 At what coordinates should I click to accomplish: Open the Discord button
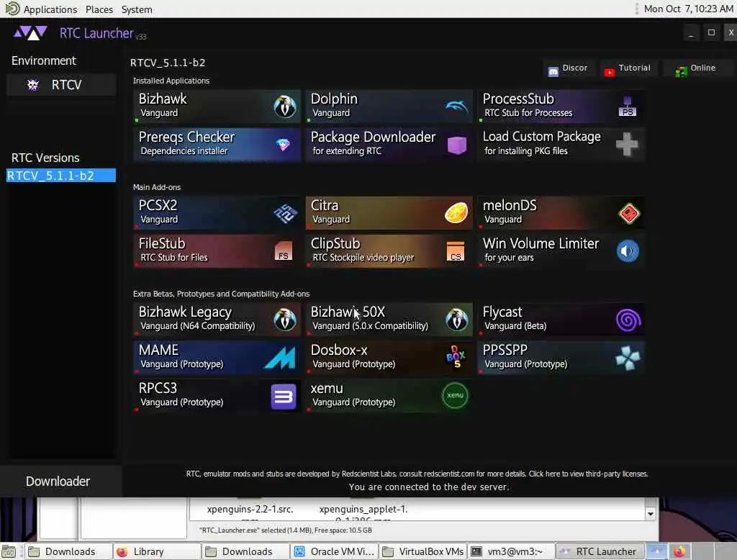[x=569, y=68]
